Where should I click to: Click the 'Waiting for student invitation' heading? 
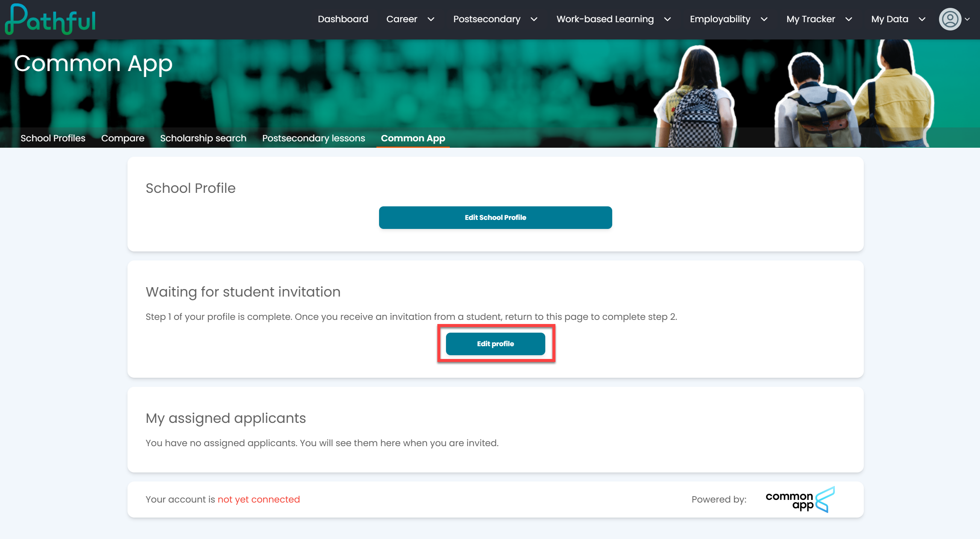tap(243, 292)
